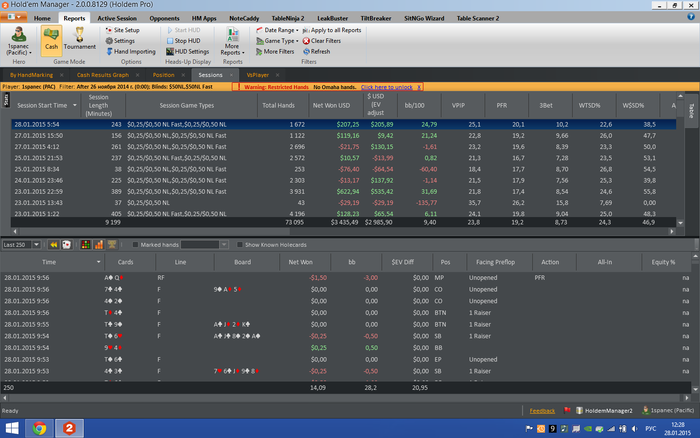Viewport: 700px width, 438px height.
Task: Open the hands Time column sort arrow
Action: 98,262
